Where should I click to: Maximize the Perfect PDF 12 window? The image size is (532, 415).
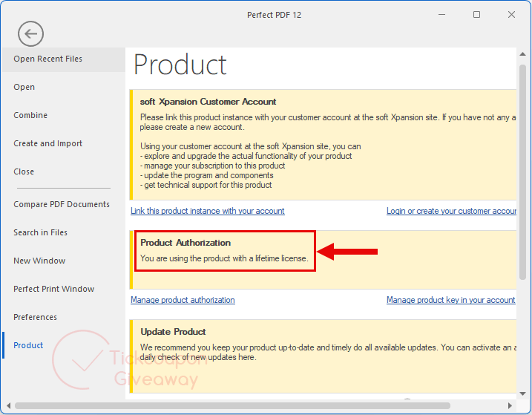(x=476, y=15)
